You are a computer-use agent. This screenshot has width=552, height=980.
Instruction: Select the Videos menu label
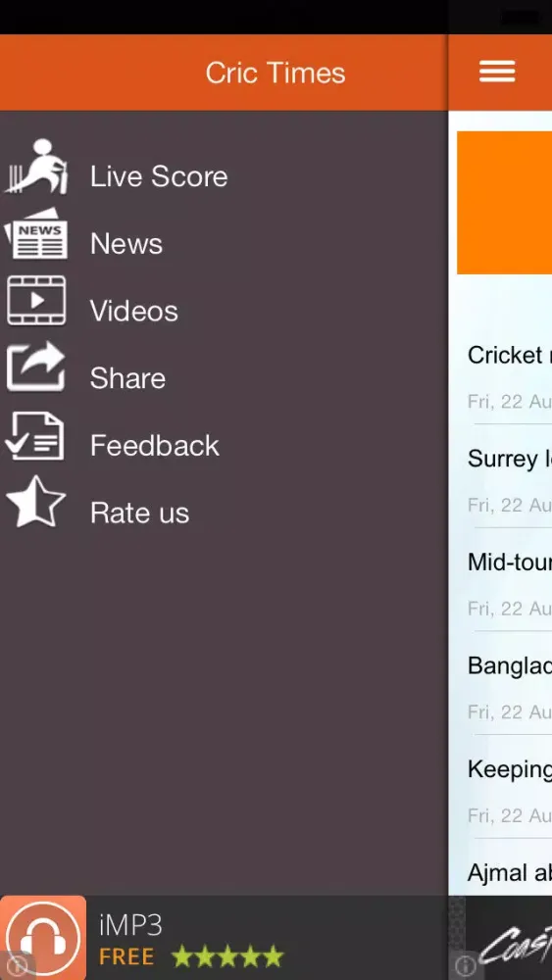click(x=133, y=311)
